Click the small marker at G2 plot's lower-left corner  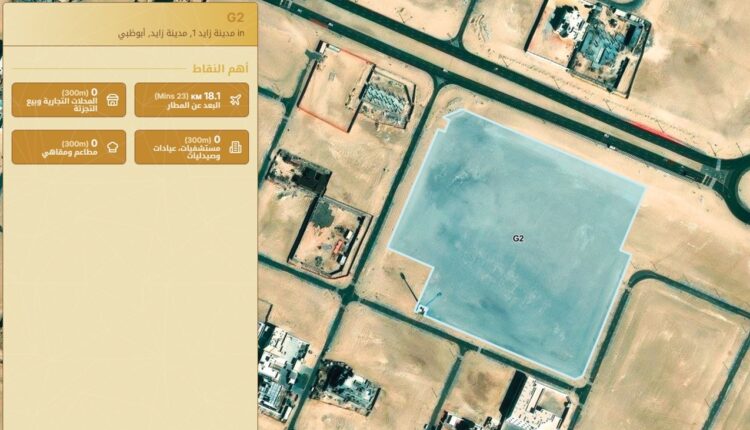(421, 310)
